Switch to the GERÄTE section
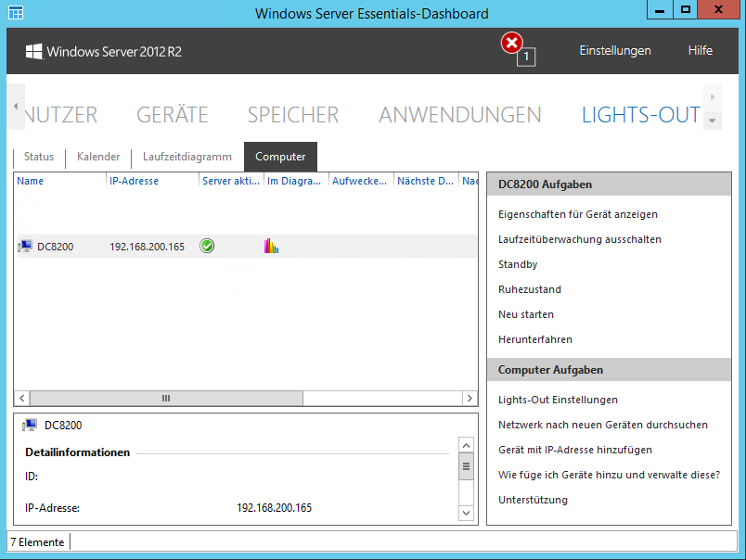This screenshot has height=560, width=746. [173, 115]
